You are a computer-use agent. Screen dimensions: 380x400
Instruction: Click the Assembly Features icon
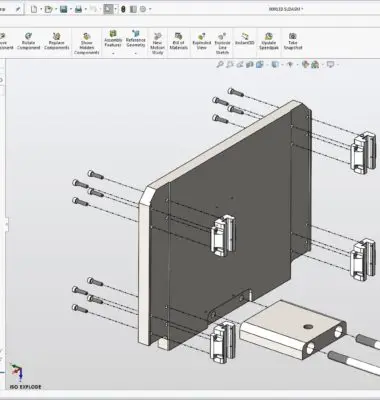coord(113,39)
